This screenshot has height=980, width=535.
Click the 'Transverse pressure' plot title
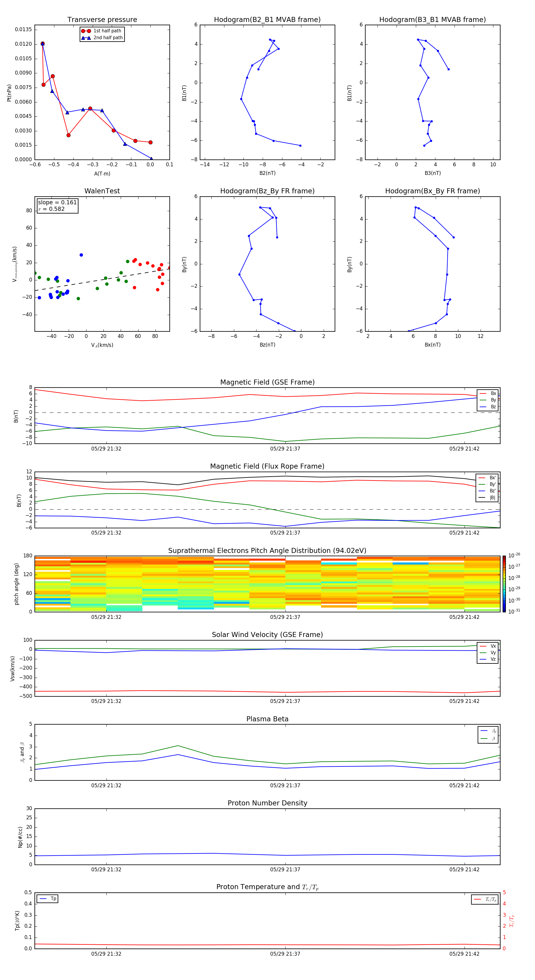(102, 20)
